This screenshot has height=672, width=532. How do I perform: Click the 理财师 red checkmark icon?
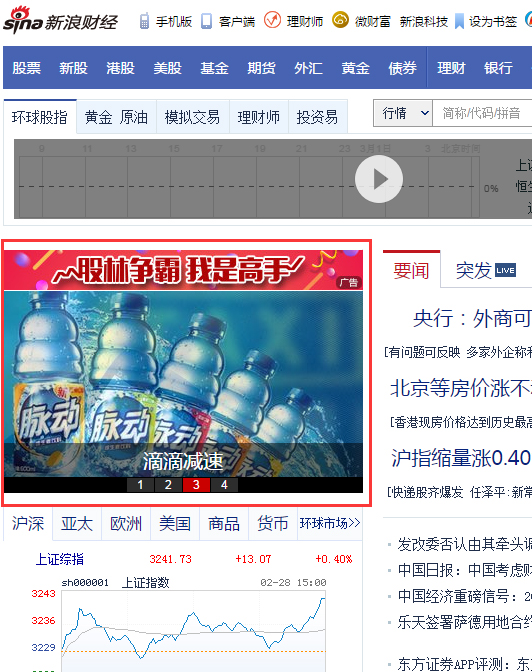click(x=272, y=20)
